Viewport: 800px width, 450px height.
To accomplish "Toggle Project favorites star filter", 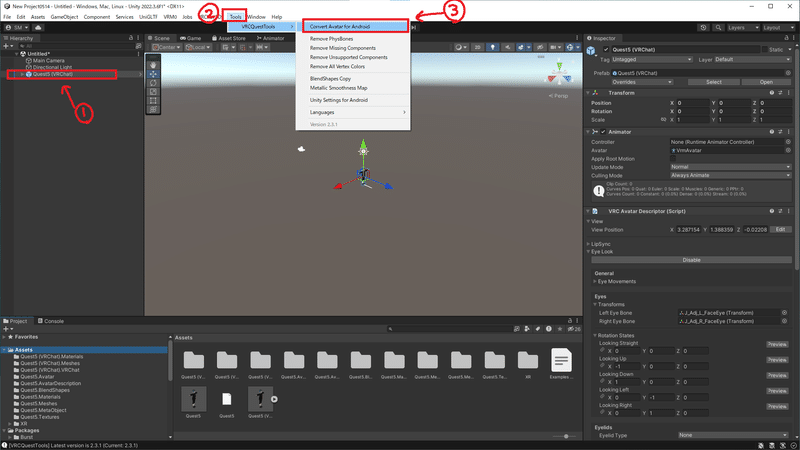I will (560, 329).
